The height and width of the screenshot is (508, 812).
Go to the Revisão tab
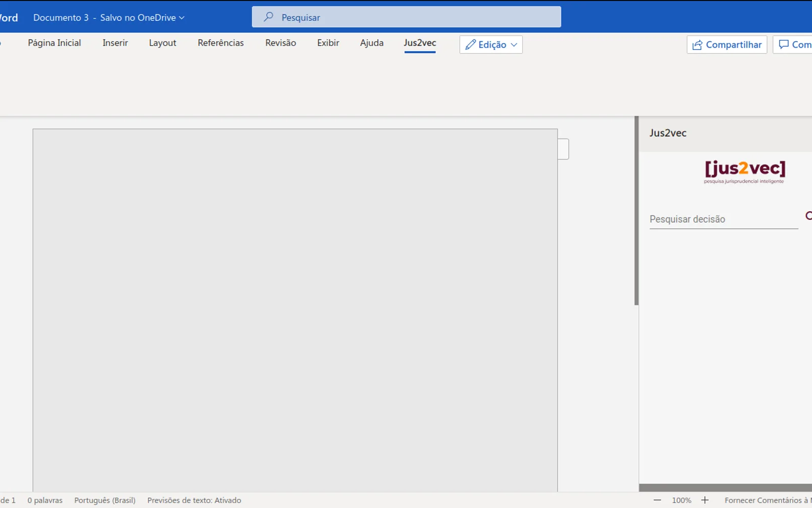(281, 43)
